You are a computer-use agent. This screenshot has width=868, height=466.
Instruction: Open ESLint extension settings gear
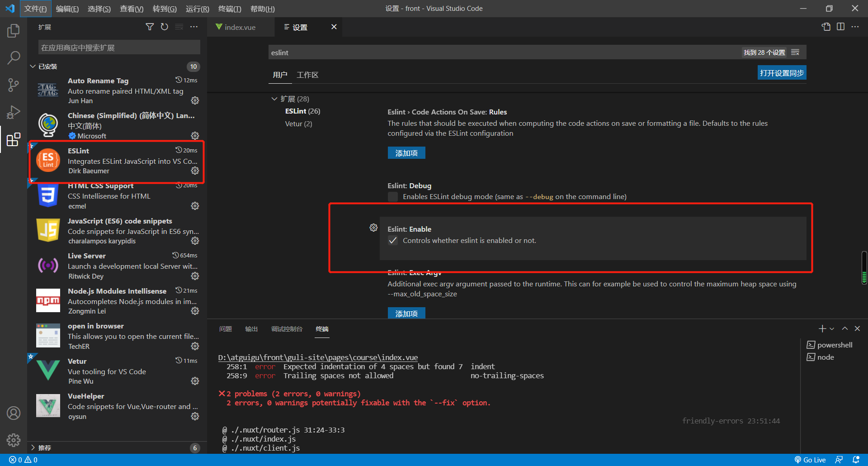tap(195, 171)
